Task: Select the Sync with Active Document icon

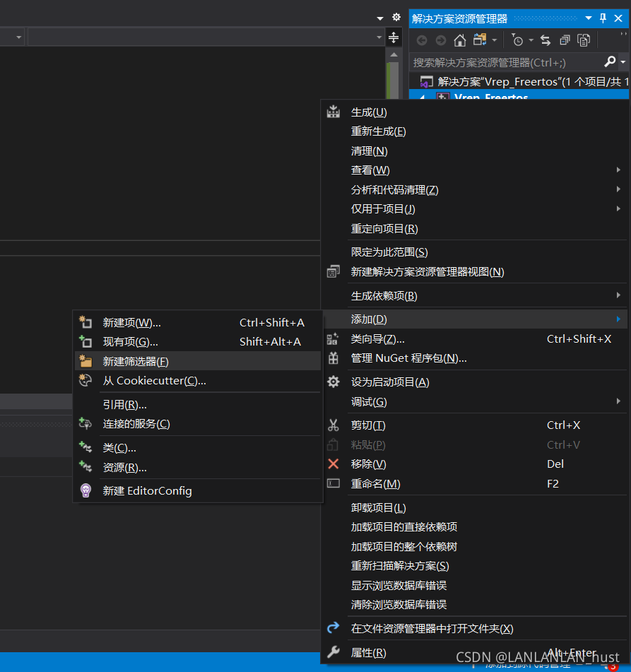Action: point(546,40)
